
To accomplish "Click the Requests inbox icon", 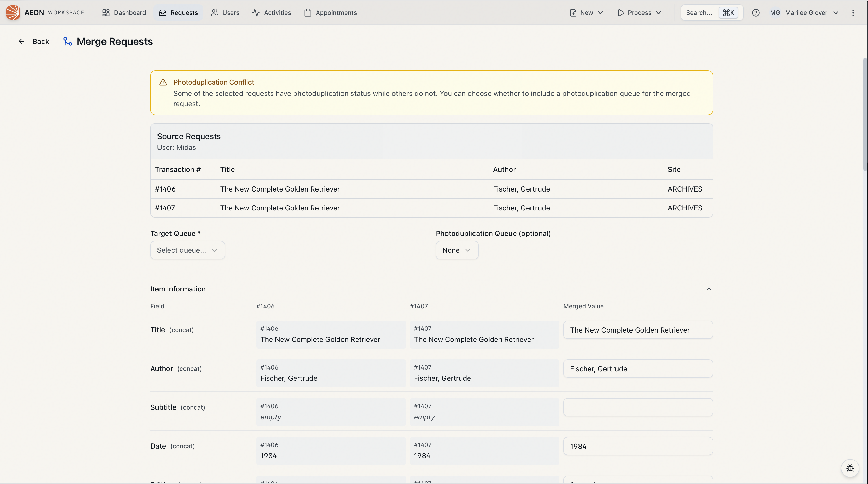I will 162,12.
